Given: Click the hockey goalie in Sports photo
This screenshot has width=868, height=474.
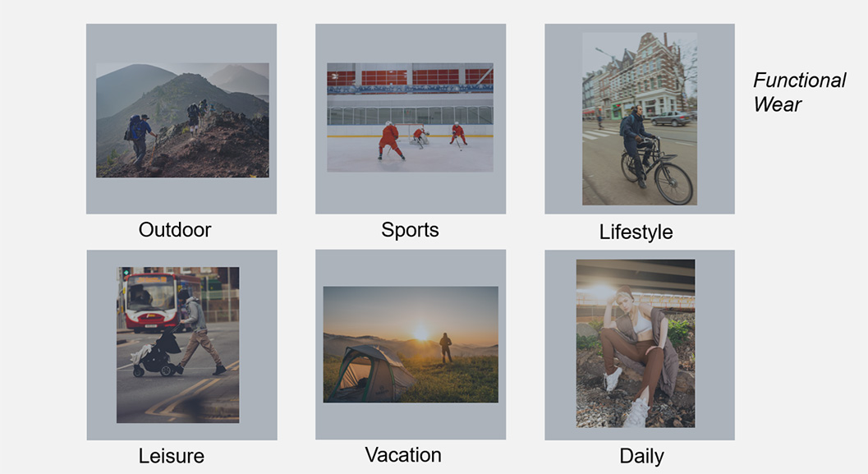Looking at the screenshot, I should pyautogui.click(x=420, y=136).
